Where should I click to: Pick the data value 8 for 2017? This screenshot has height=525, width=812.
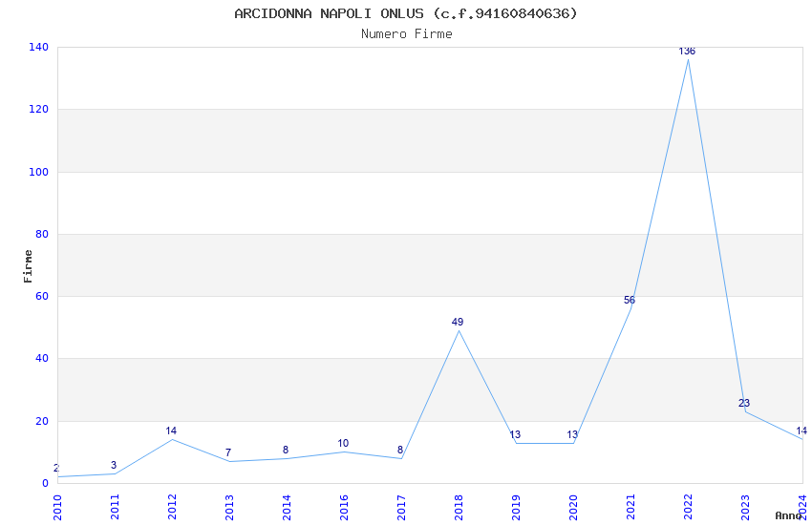[x=399, y=450]
